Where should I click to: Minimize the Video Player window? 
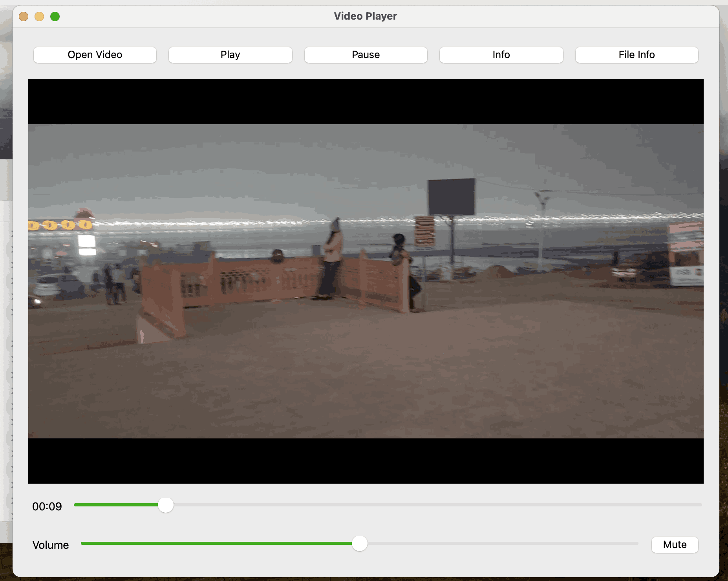[39, 16]
